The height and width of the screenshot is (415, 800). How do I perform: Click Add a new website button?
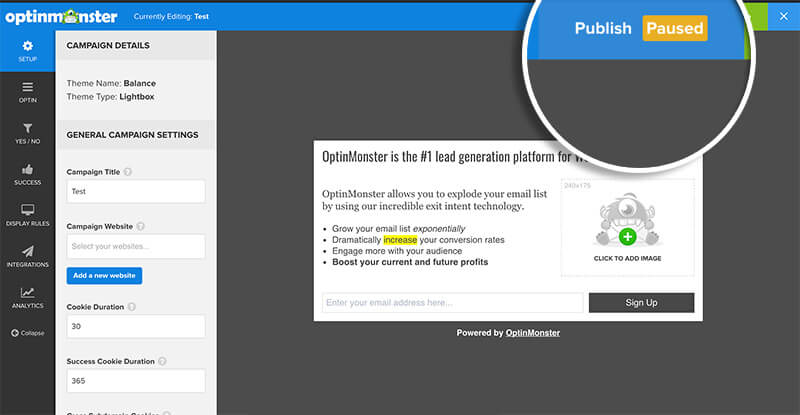point(105,276)
